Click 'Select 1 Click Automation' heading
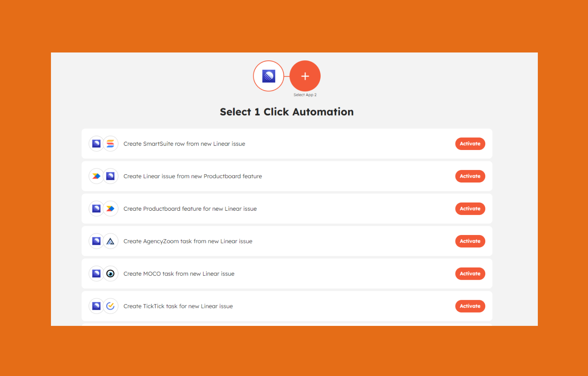This screenshot has height=376, width=588. point(287,112)
